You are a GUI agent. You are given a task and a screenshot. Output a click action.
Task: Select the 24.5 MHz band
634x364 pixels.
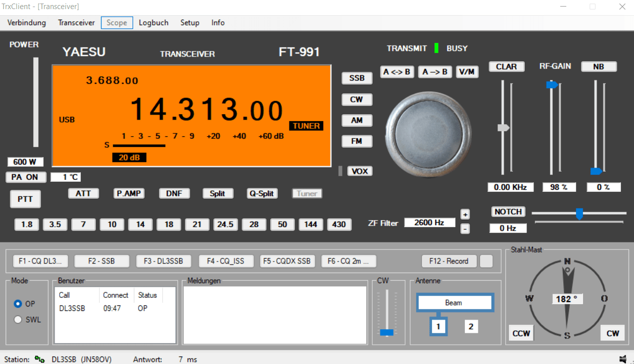(225, 224)
